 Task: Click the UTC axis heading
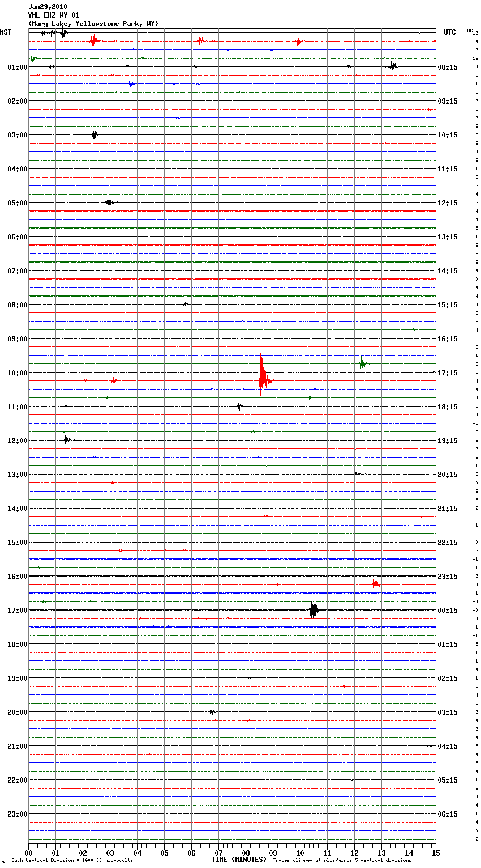click(449, 32)
